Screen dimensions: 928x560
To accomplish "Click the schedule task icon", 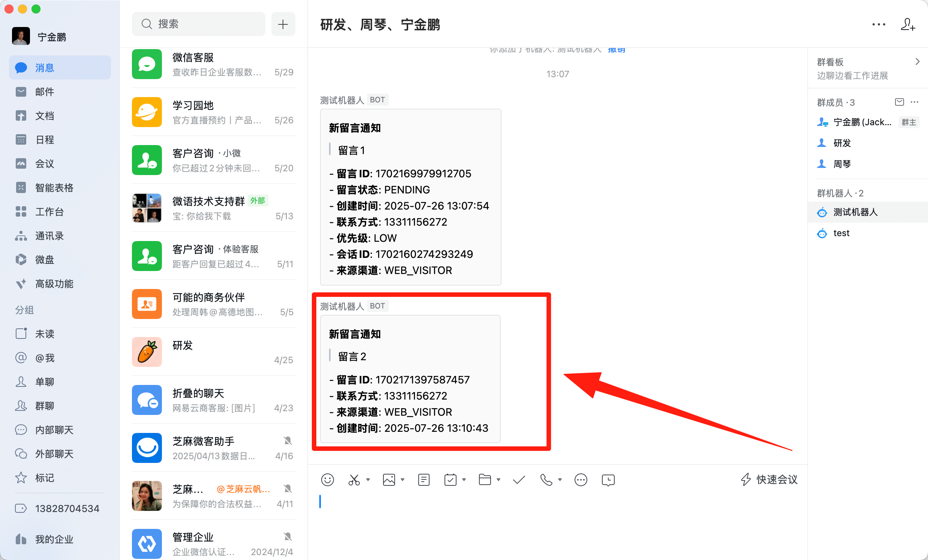I will click(451, 480).
